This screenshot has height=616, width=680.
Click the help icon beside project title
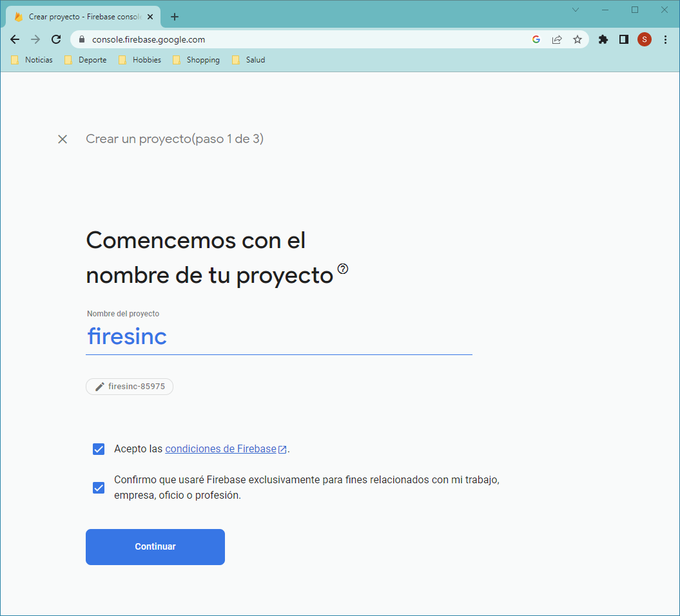[x=343, y=269]
